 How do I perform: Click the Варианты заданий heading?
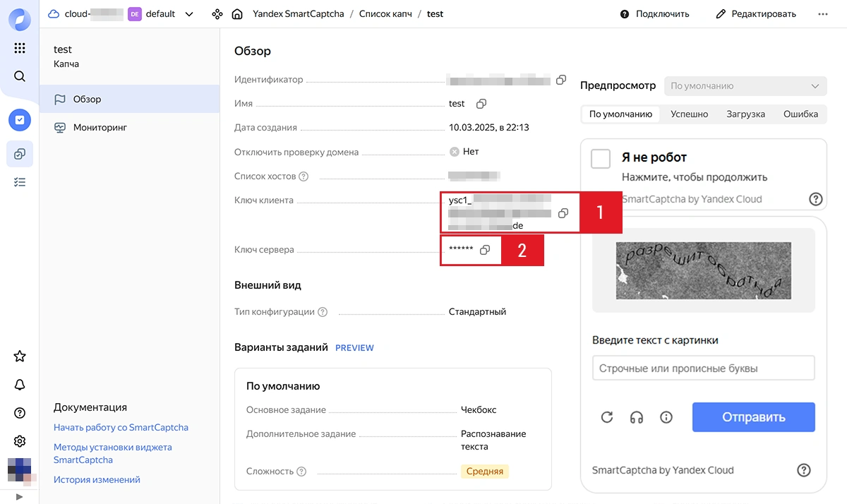[281, 347]
